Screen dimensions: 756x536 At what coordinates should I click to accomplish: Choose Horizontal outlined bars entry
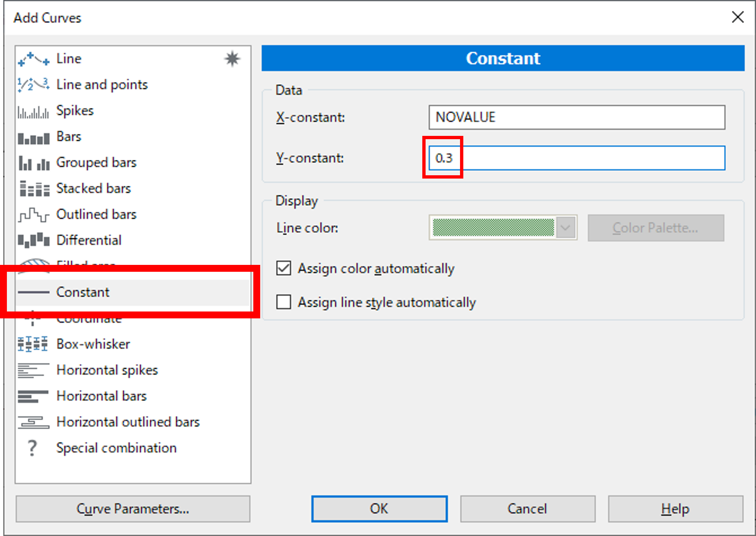click(x=128, y=422)
